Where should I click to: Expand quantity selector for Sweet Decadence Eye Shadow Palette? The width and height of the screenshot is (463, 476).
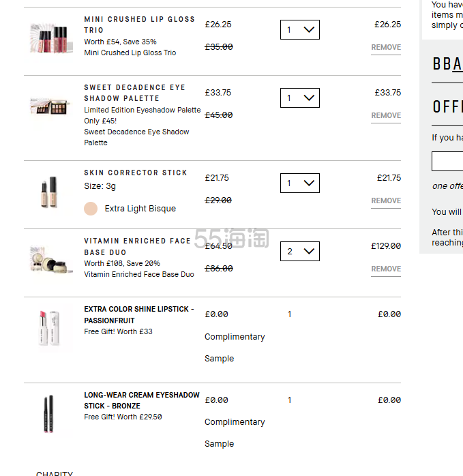(299, 98)
